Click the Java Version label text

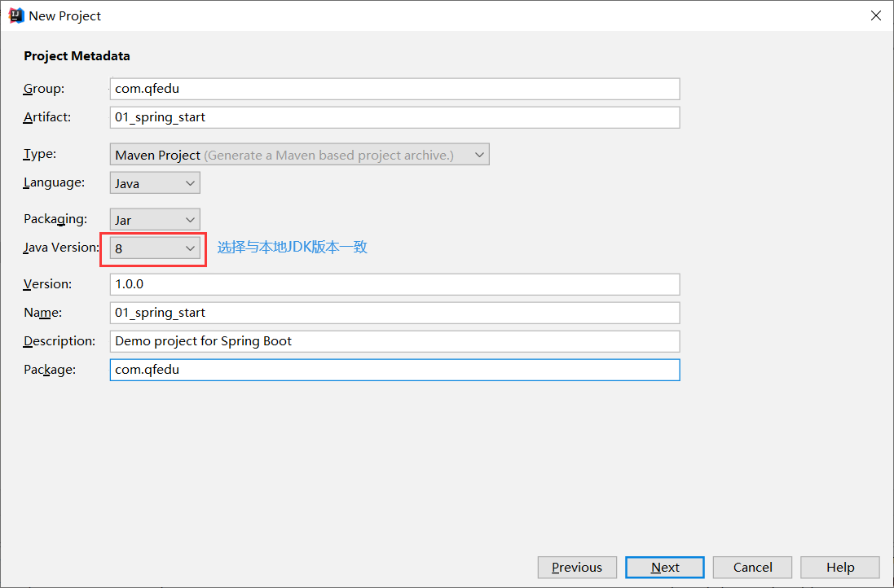[x=61, y=248]
